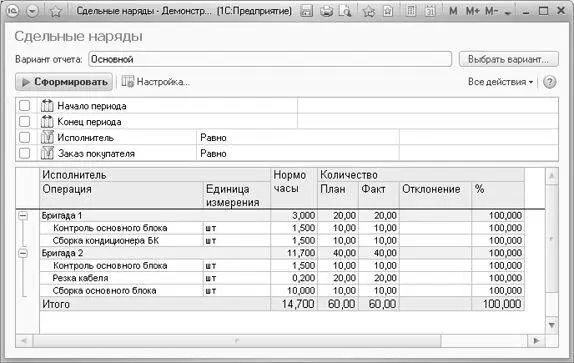Image resolution: width=574 pixels, height=363 pixels.
Task: Open Print preview magnifier icon
Action: (x=345, y=11)
